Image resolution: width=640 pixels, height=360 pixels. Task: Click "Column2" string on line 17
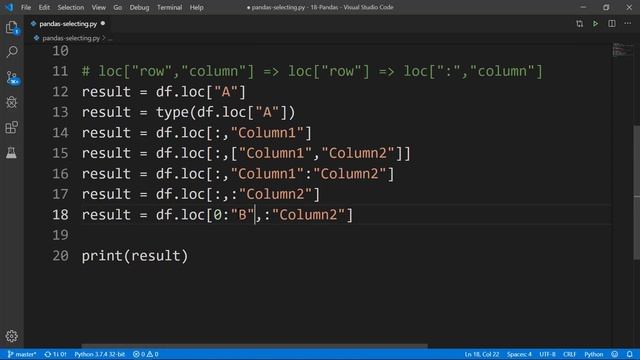276,194
